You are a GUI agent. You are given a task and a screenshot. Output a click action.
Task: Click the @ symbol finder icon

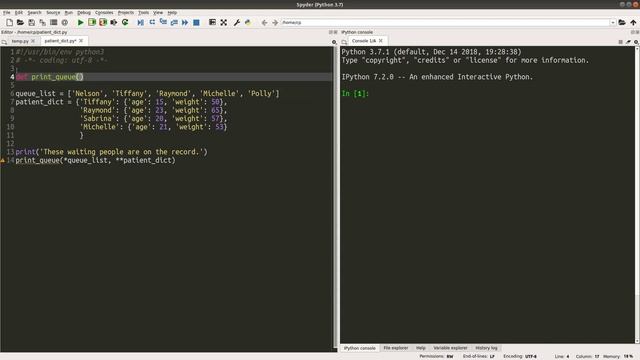point(64,22)
